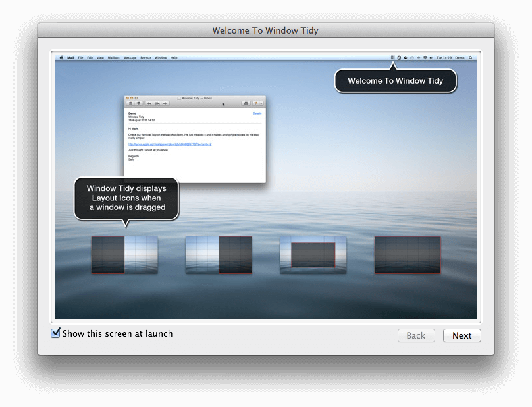Open the itunes.apple.com link in the email
Viewport: 532px width, 407px height.
click(170, 144)
